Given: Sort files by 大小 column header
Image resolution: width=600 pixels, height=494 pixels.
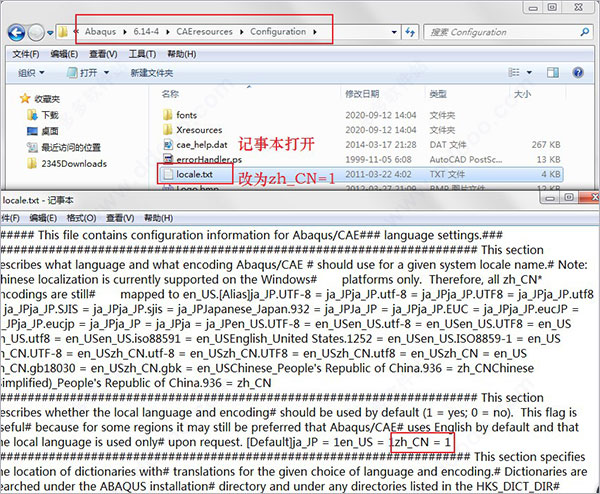Looking at the screenshot, I should pyautogui.click(x=522, y=94).
